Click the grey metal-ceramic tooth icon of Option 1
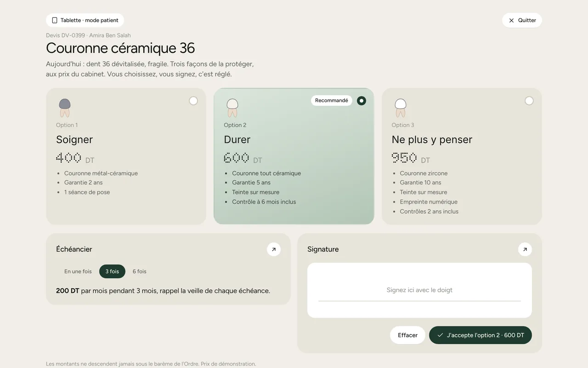Image resolution: width=588 pixels, height=368 pixels. [x=65, y=108]
